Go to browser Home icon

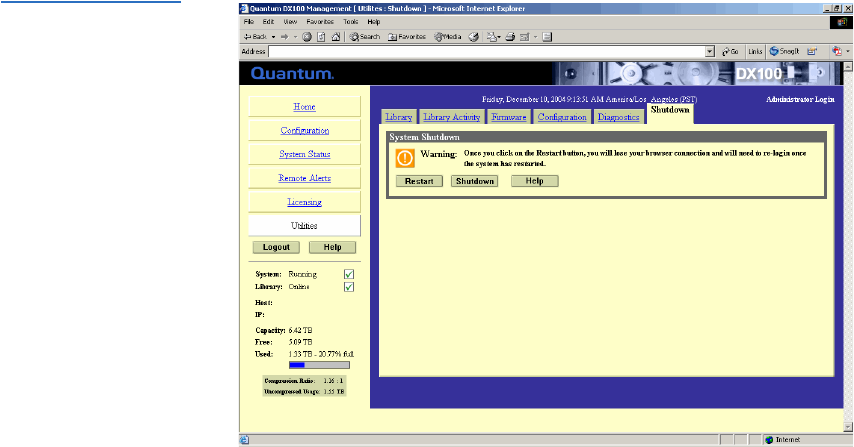click(x=336, y=36)
